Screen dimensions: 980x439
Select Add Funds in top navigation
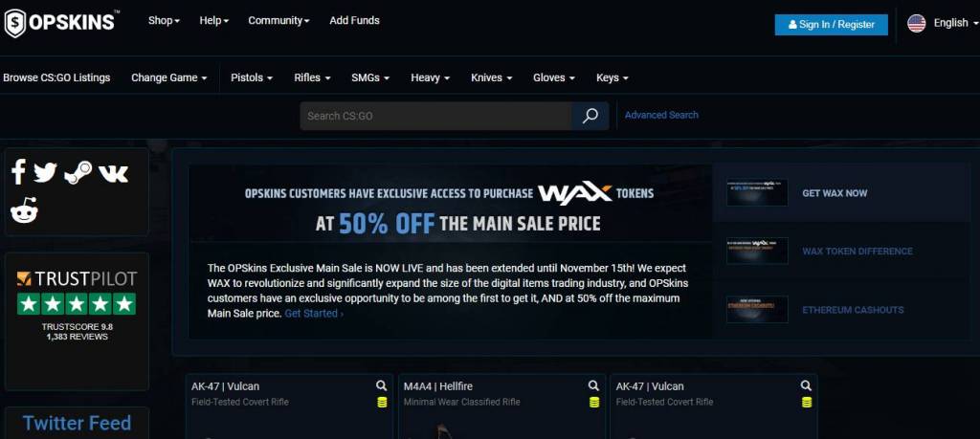coord(354,21)
